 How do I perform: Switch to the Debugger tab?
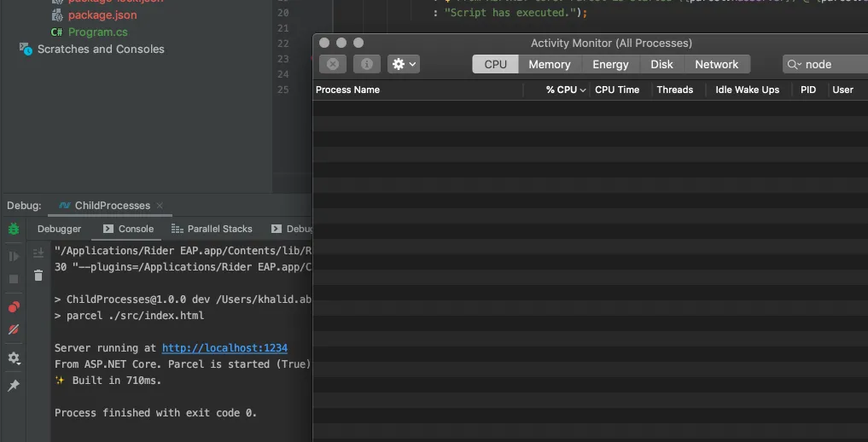(x=59, y=229)
